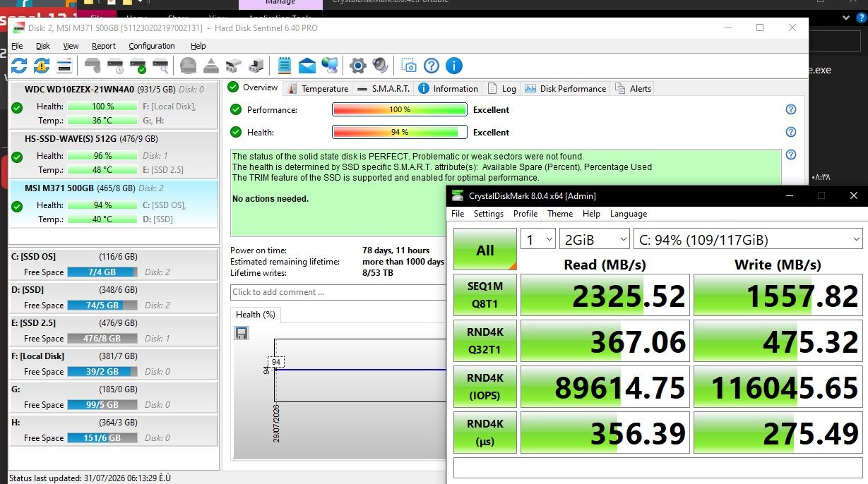868x484 pixels.
Task: Click the grey hard disk platter icon
Action: 188,66
